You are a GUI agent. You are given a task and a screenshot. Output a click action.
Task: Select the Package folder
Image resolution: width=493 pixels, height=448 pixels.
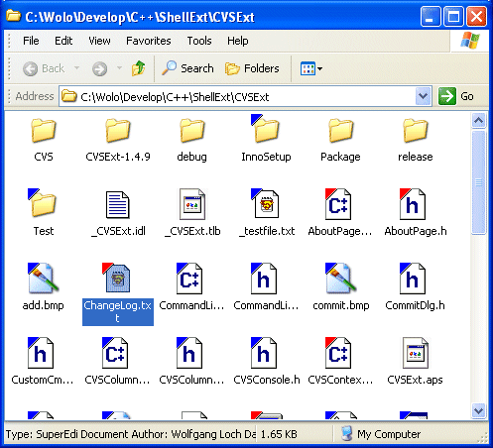341,131
